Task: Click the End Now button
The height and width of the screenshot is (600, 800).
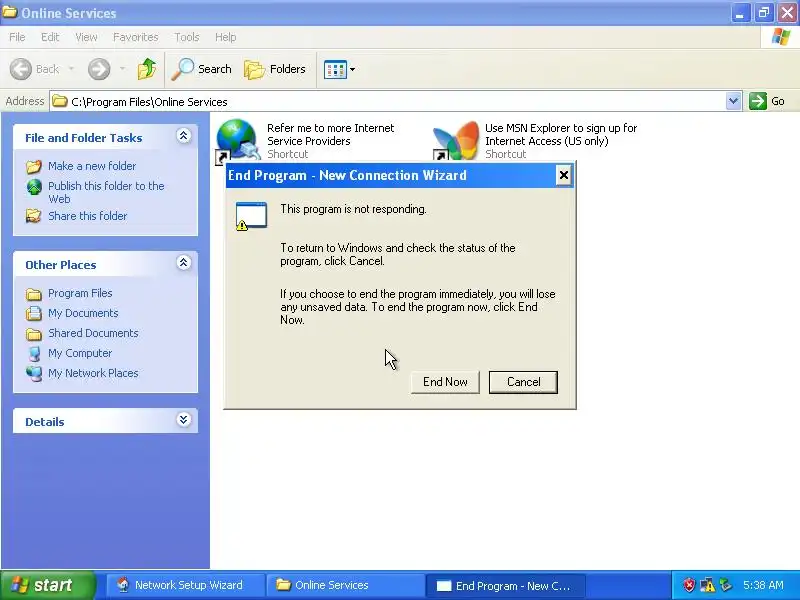Action: tap(445, 382)
